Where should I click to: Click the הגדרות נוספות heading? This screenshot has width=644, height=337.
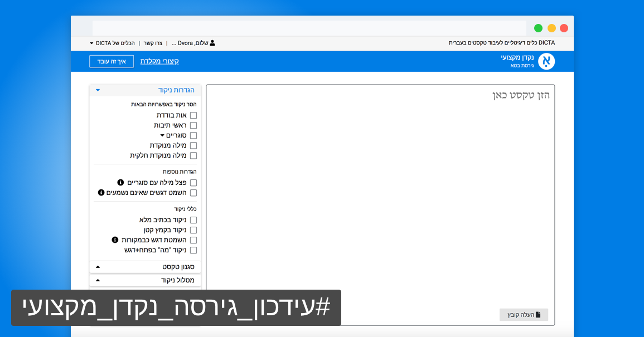[x=180, y=172]
